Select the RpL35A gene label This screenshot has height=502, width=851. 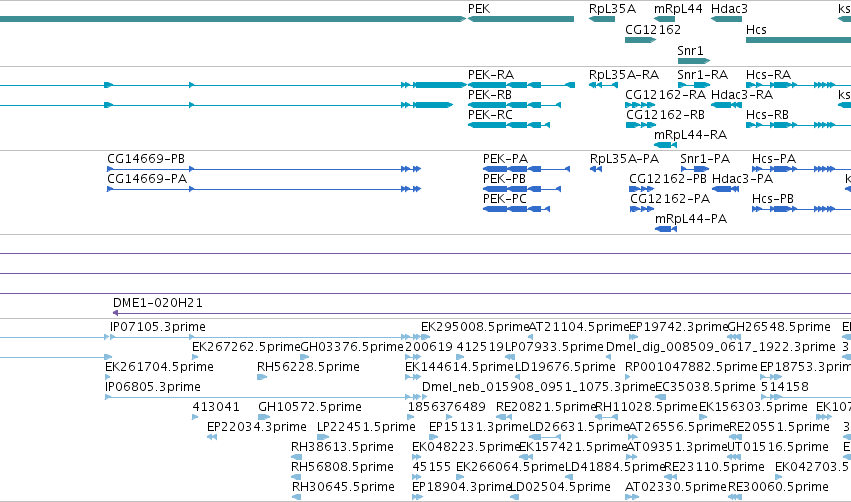click(x=612, y=9)
